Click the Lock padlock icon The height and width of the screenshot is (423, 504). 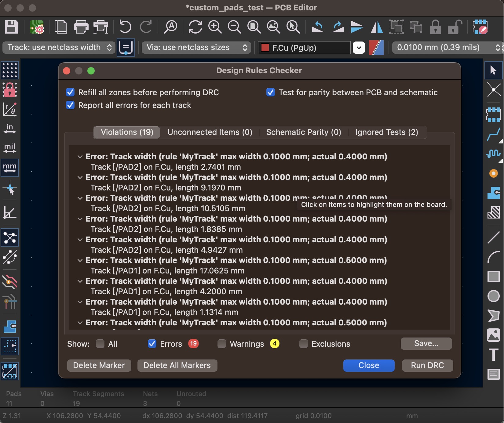[x=435, y=27]
